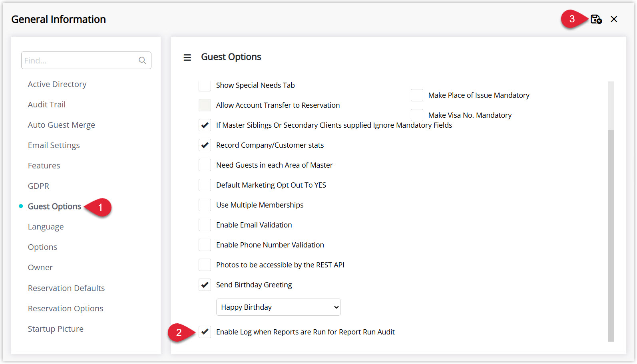The width and height of the screenshot is (637, 364).
Task: Enable Need Guests in each Area of Master
Action: (x=205, y=165)
